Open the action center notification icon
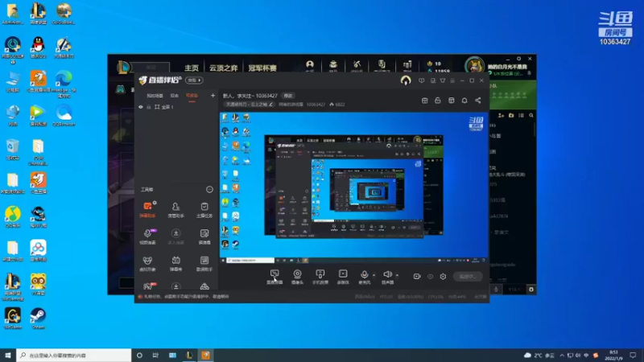The height and width of the screenshot is (362, 644). click(633, 355)
